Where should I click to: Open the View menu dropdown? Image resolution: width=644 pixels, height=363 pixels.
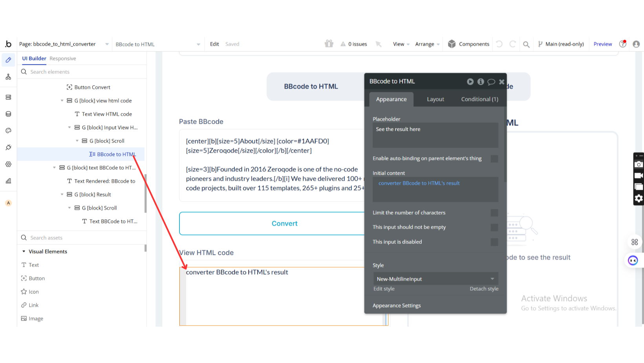coord(401,44)
